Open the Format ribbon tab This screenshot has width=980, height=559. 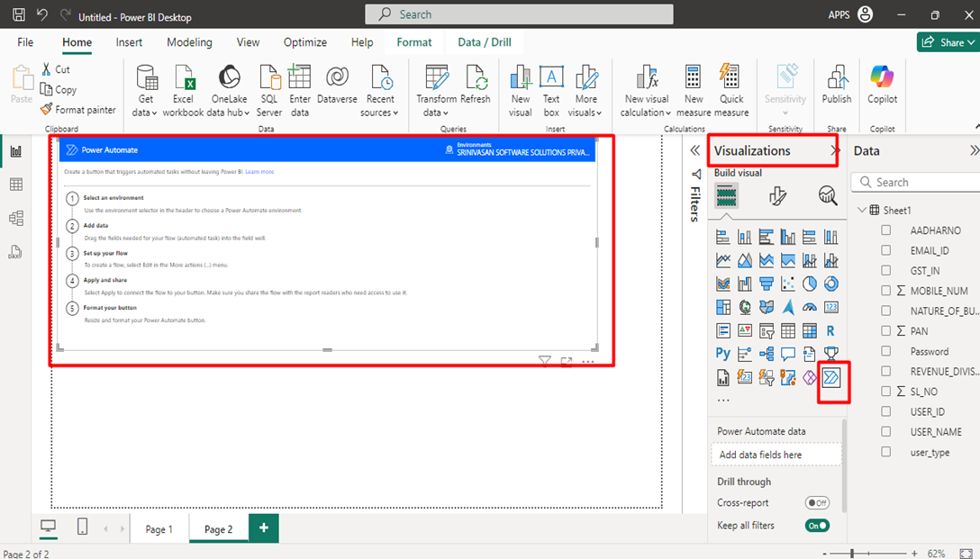pos(413,42)
